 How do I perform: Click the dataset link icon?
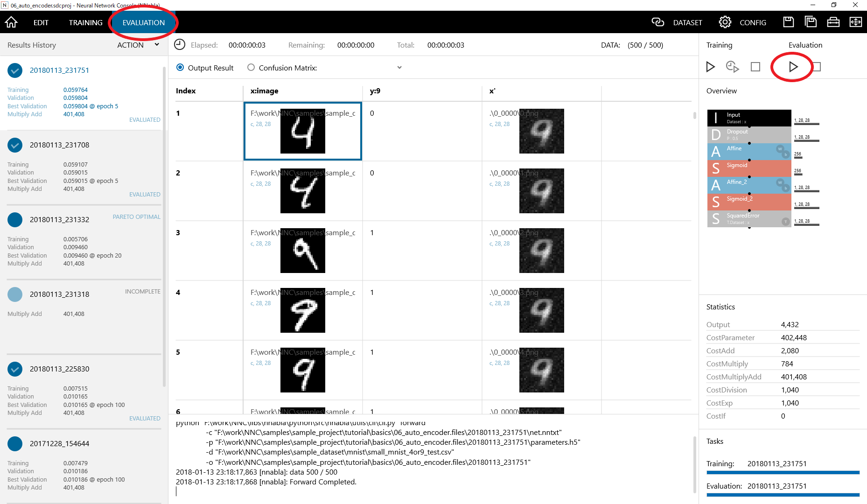(x=658, y=22)
